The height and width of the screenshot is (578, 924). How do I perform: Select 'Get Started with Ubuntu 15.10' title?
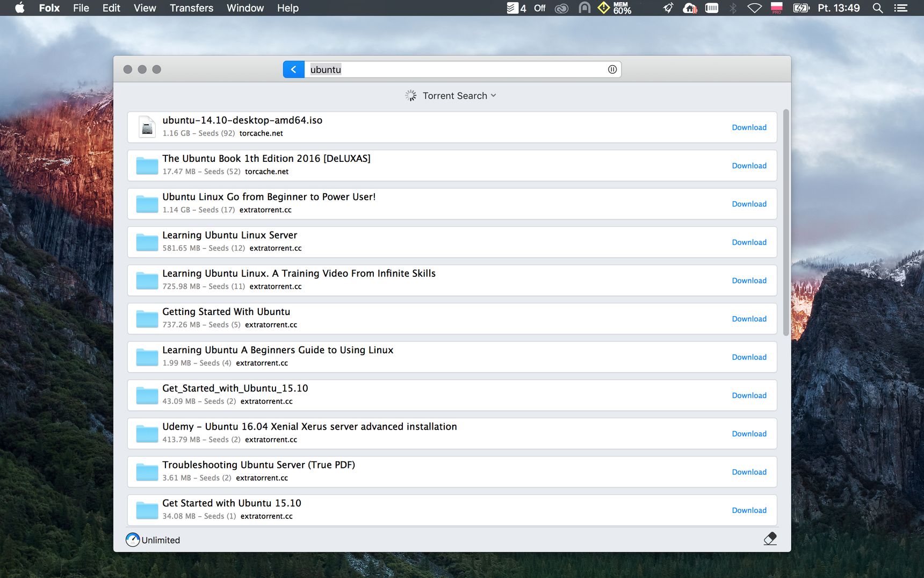pos(232,503)
